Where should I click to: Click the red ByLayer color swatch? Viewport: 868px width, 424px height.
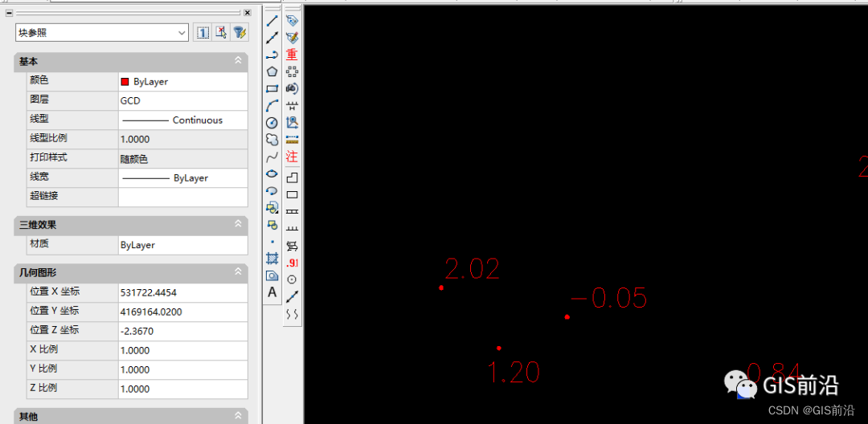125,82
